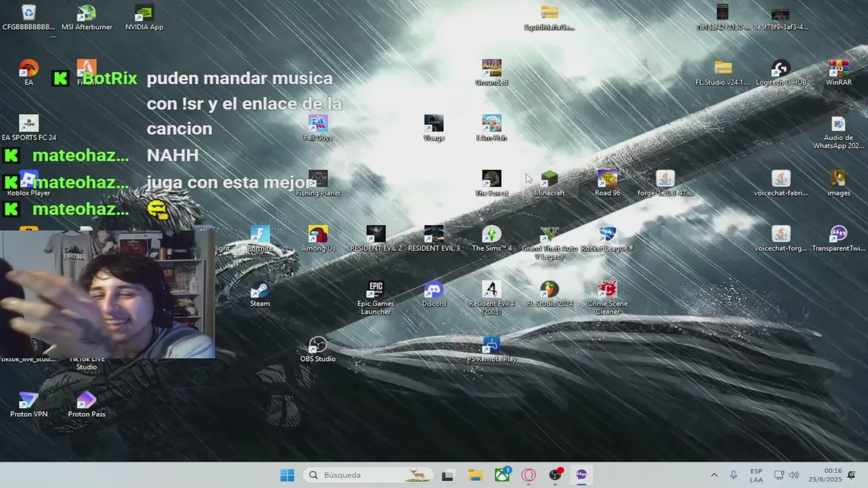Select the EA app desktop icon
Screen dimensions: 868x488
(x=28, y=73)
